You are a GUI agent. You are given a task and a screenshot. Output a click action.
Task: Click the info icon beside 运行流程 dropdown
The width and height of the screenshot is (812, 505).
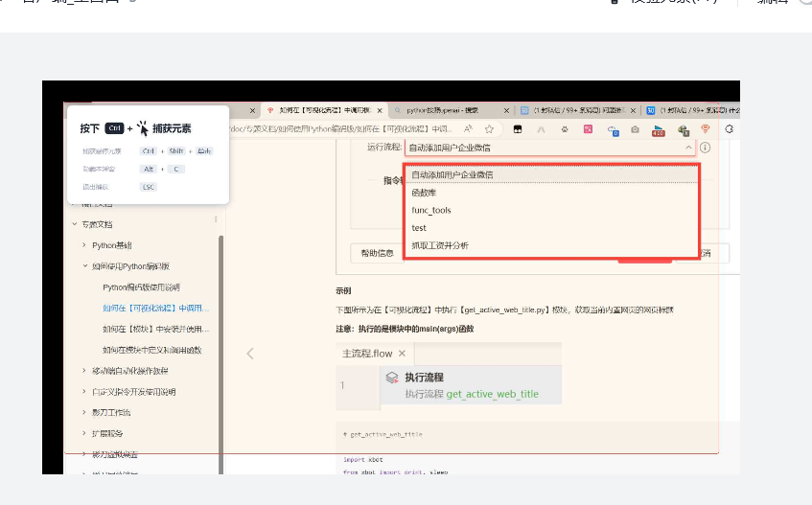705,148
